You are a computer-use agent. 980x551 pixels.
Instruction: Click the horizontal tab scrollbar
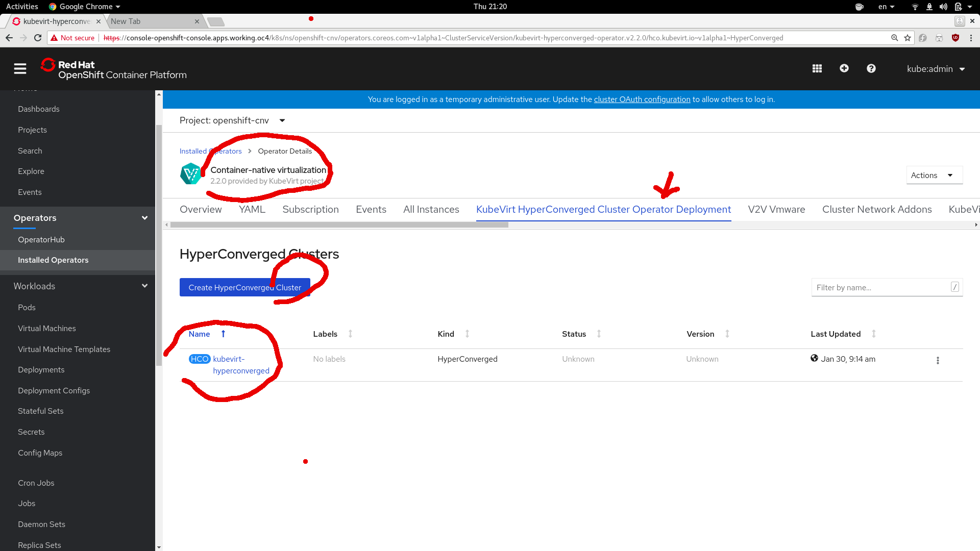(x=339, y=225)
